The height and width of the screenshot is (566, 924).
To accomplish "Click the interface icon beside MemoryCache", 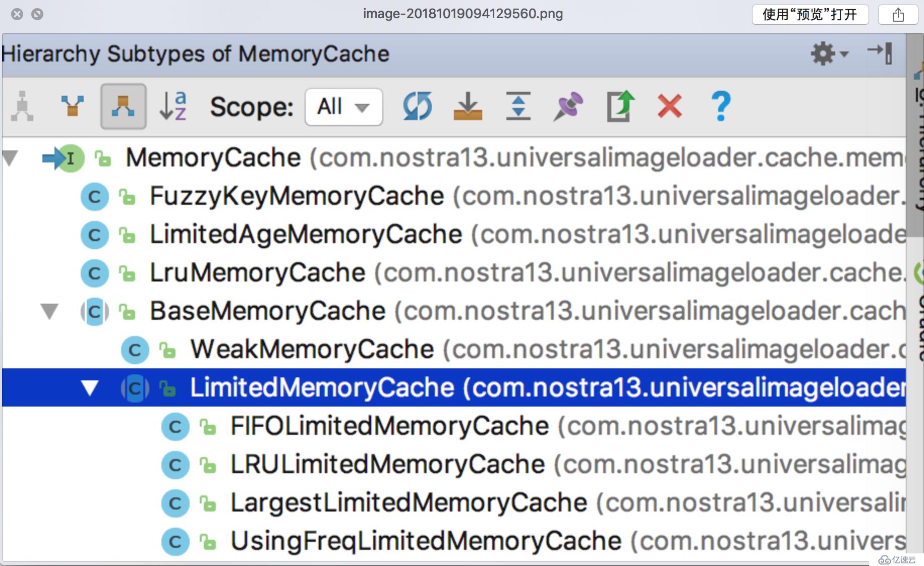I will pyautogui.click(x=64, y=158).
